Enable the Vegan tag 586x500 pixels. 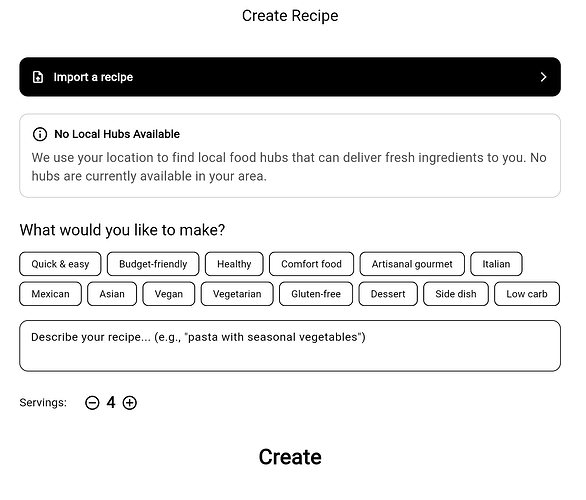point(169,294)
